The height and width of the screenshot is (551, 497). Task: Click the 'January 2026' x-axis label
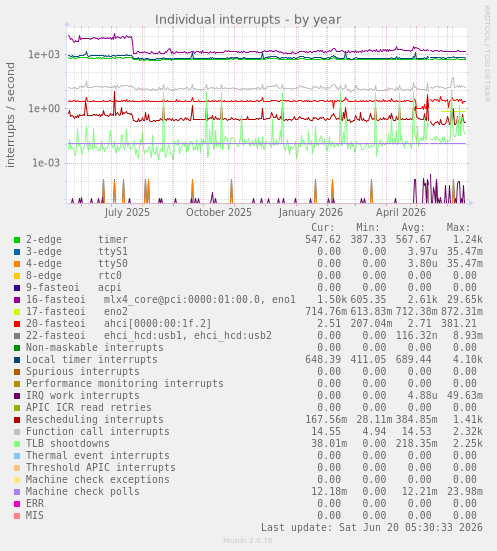pyautogui.click(x=310, y=212)
